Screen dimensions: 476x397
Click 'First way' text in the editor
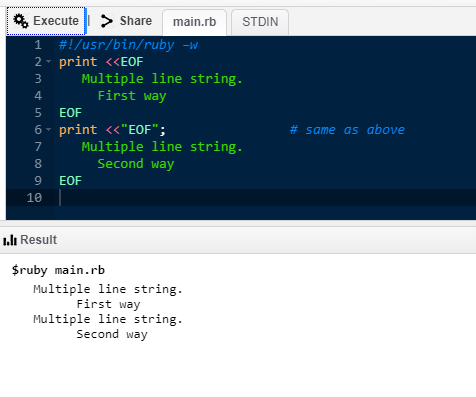(x=132, y=96)
